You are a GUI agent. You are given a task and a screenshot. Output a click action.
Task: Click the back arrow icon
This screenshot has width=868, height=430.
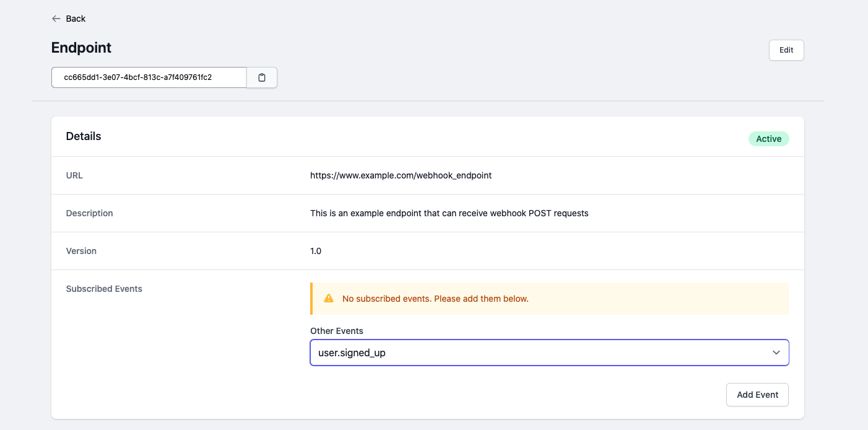coord(56,19)
